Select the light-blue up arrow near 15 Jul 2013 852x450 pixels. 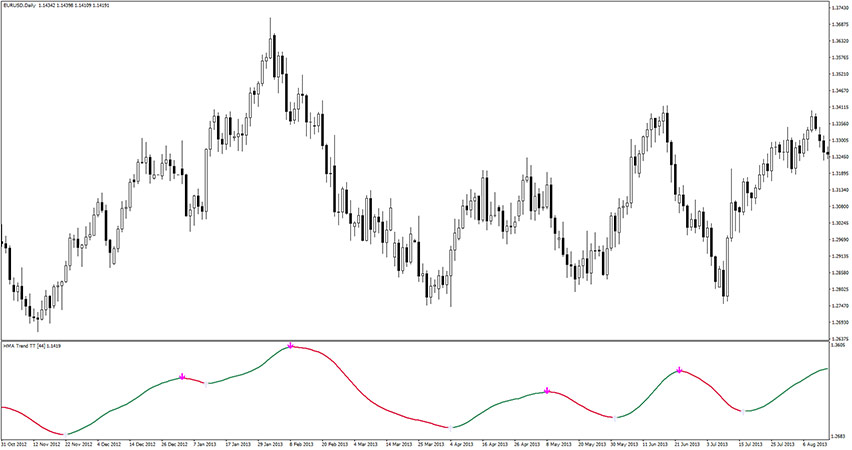743,411
